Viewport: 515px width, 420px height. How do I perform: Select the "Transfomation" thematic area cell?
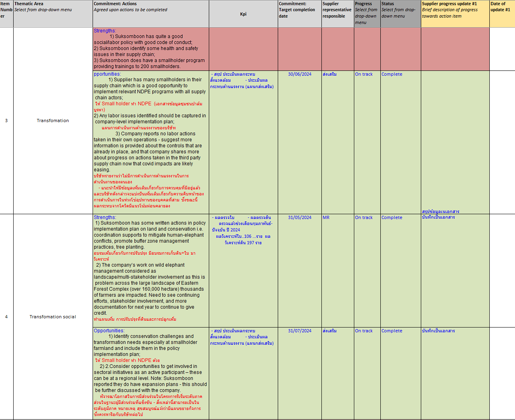pyautogui.click(x=53, y=120)
